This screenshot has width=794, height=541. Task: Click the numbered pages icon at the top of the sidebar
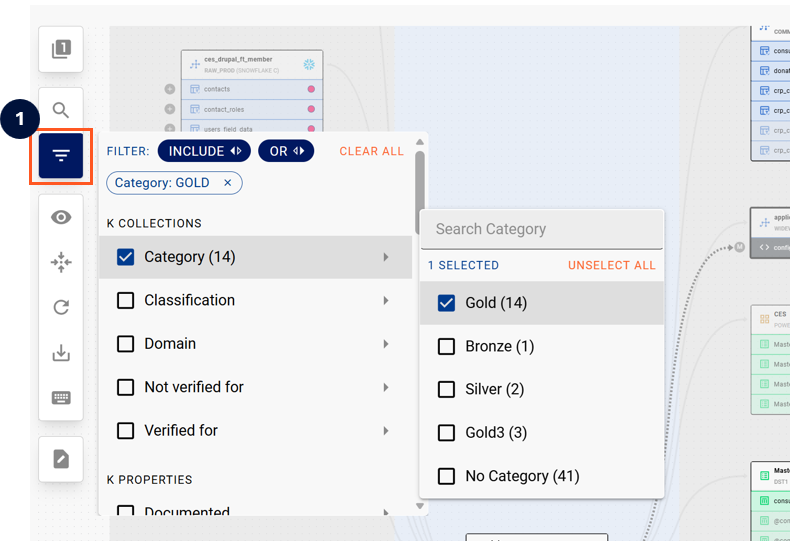click(x=61, y=49)
